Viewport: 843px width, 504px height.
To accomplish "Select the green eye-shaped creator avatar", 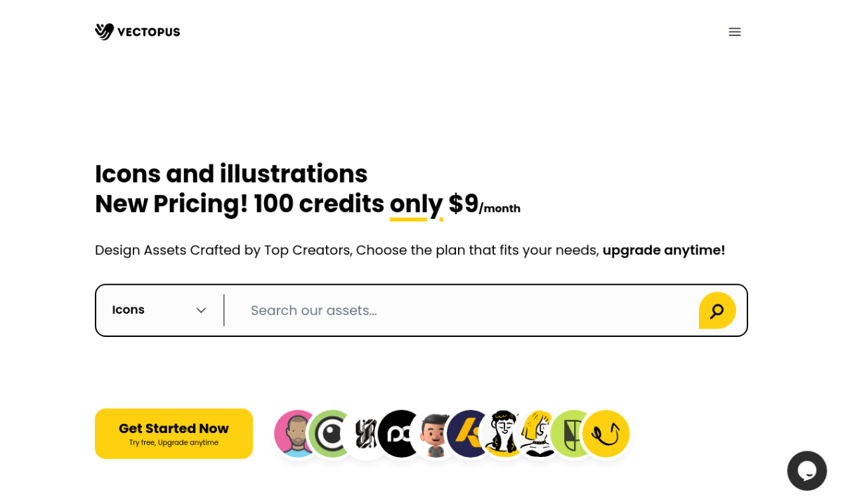I will point(332,434).
